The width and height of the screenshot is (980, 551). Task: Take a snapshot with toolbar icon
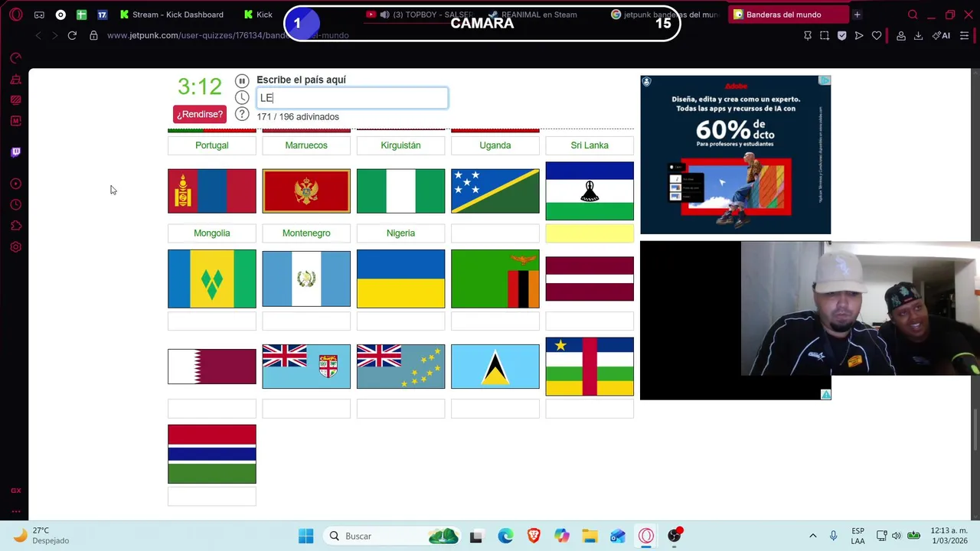[x=825, y=35]
